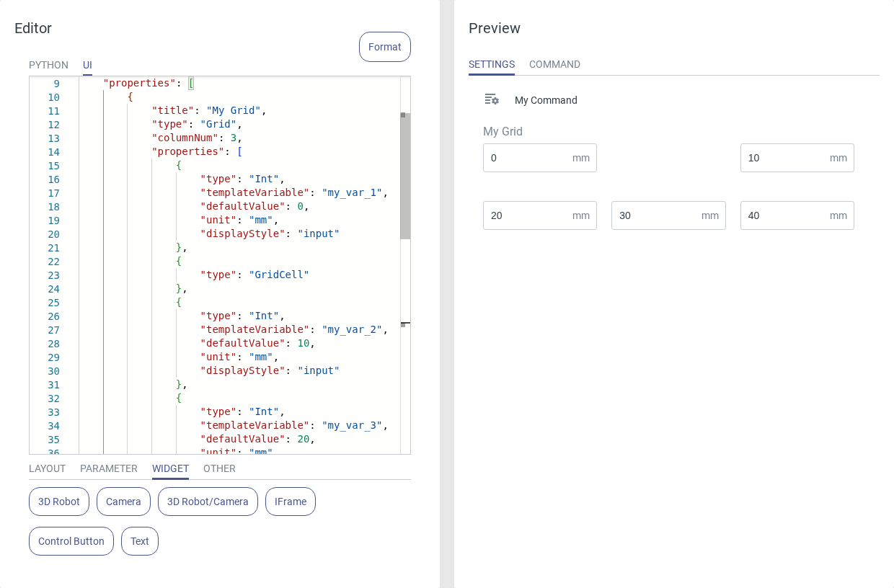Viewport: 894px width, 588px height.
Task: Select the SETTINGS preview tab
Action: click(x=491, y=64)
